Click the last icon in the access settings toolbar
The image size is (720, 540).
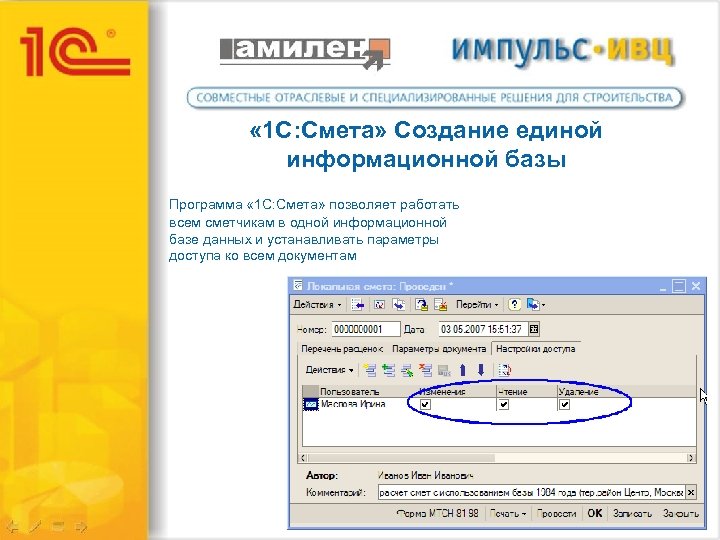pyautogui.click(x=505, y=370)
